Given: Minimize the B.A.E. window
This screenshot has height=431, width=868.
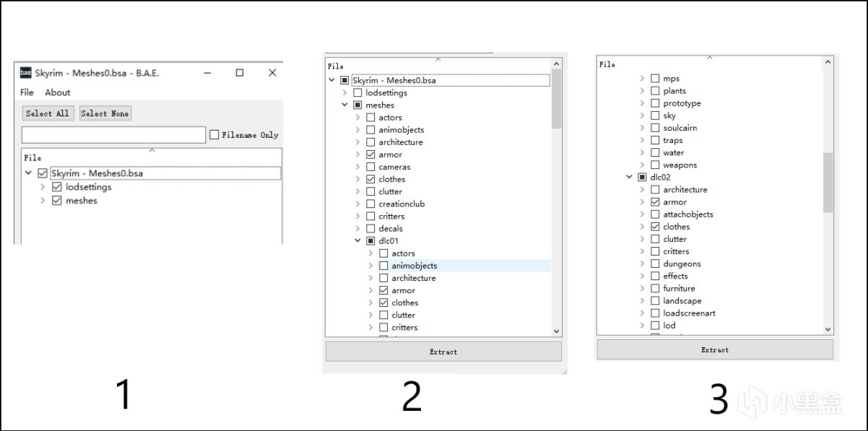Looking at the screenshot, I should coord(207,73).
